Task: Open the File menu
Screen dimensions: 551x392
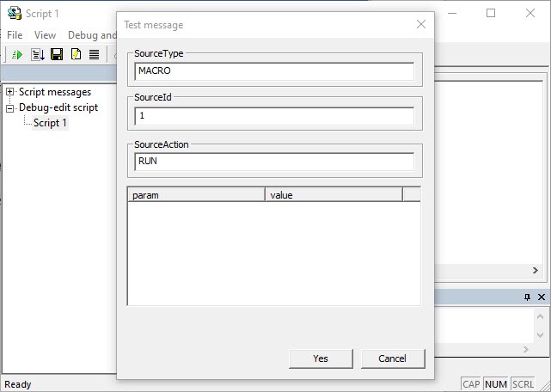Action: (x=15, y=35)
